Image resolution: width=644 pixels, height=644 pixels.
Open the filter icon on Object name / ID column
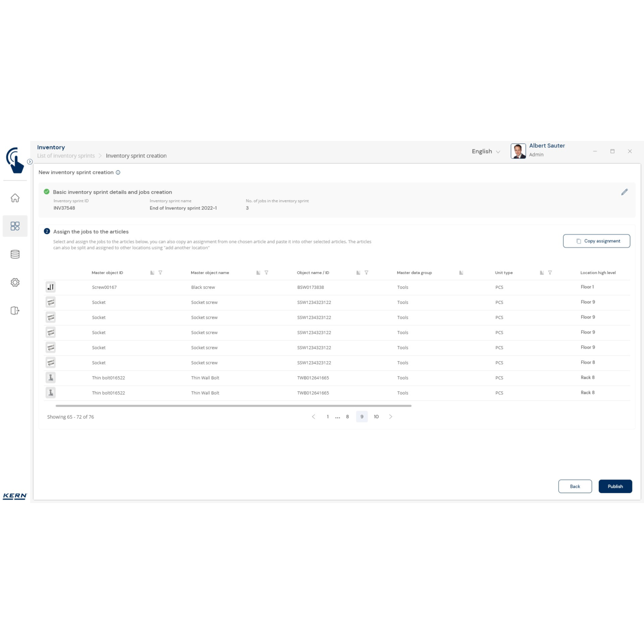(366, 272)
